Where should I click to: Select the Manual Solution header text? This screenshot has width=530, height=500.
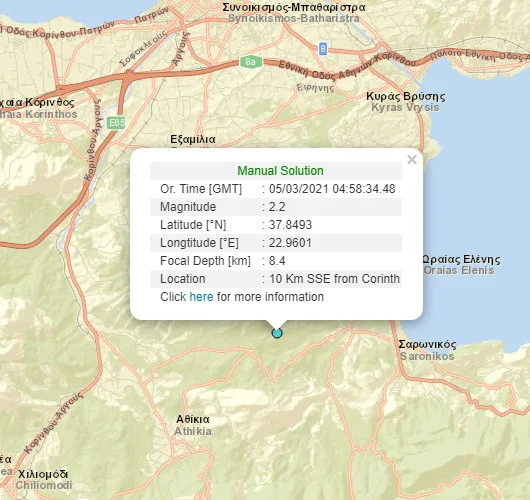tap(280, 171)
